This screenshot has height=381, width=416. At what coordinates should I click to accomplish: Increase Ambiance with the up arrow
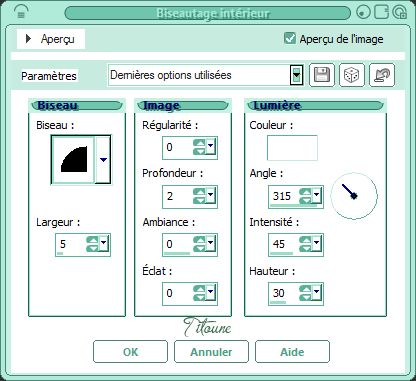tap(199, 240)
